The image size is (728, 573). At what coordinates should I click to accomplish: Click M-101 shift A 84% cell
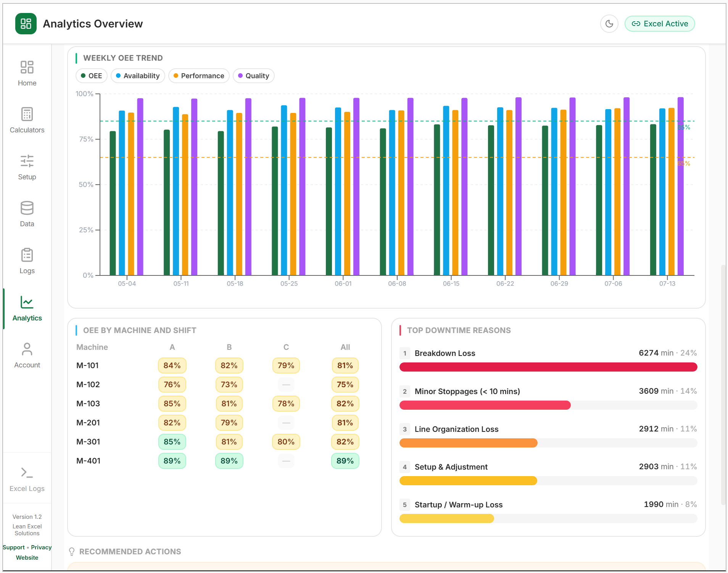click(172, 365)
